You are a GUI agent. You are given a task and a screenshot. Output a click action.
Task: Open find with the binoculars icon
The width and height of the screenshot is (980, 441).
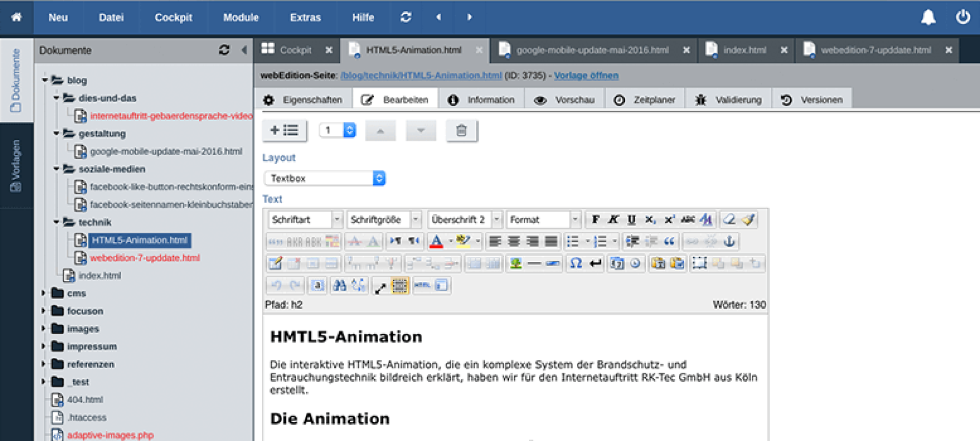pyautogui.click(x=339, y=285)
